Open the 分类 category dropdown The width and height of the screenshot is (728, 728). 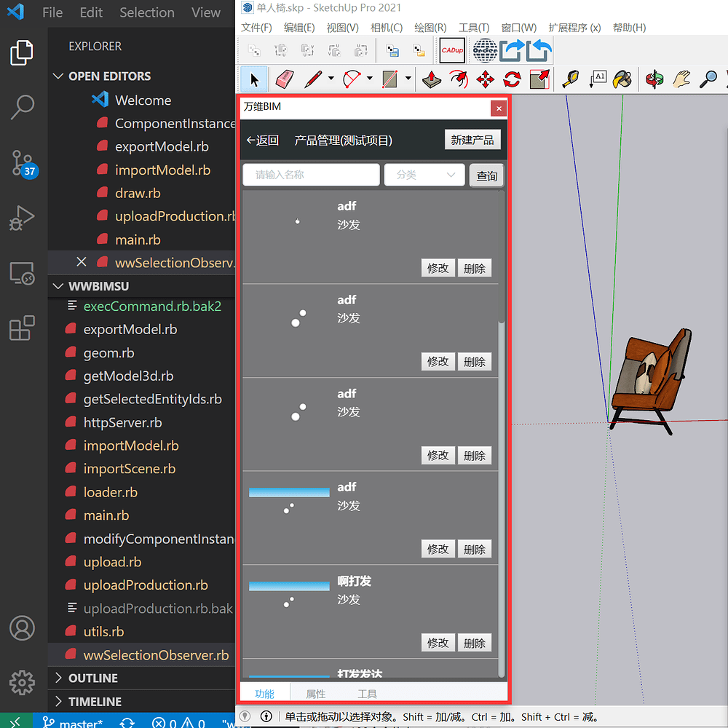pyautogui.click(x=424, y=175)
